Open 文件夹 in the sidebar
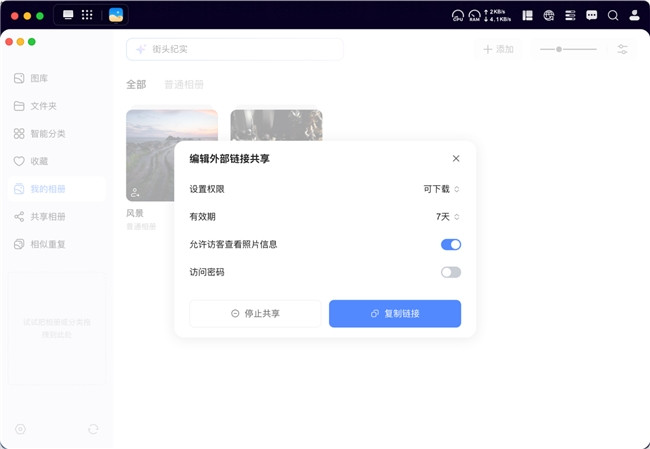 [57, 106]
